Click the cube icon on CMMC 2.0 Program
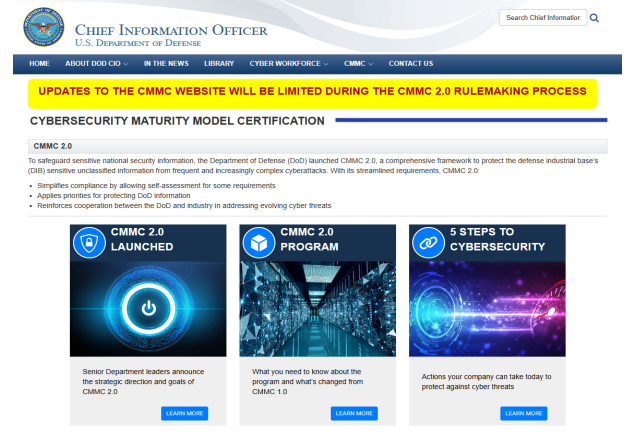Viewport: 628px width, 440px height. [x=259, y=243]
